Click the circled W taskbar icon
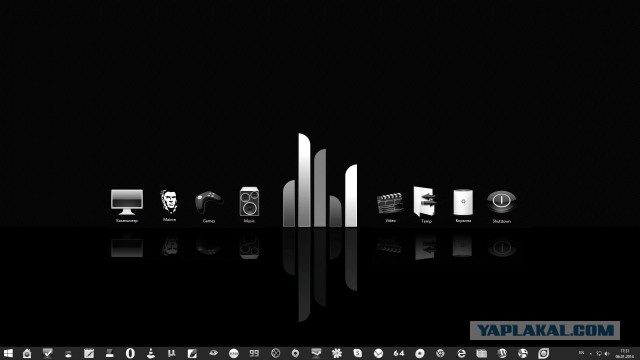The image size is (640, 360). tap(502, 353)
